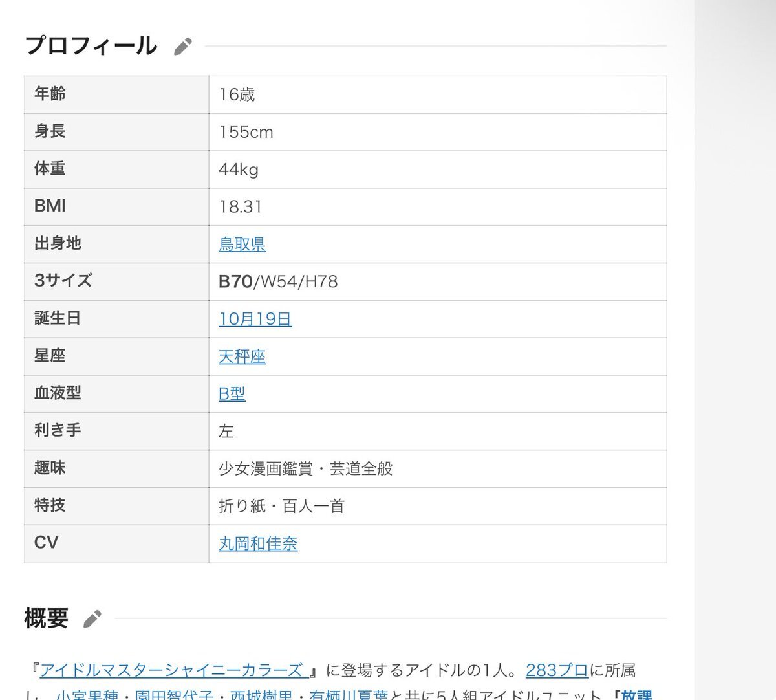Image resolution: width=776 pixels, height=700 pixels.
Task: Select the 趣味 row label
Action: (x=50, y=468)
